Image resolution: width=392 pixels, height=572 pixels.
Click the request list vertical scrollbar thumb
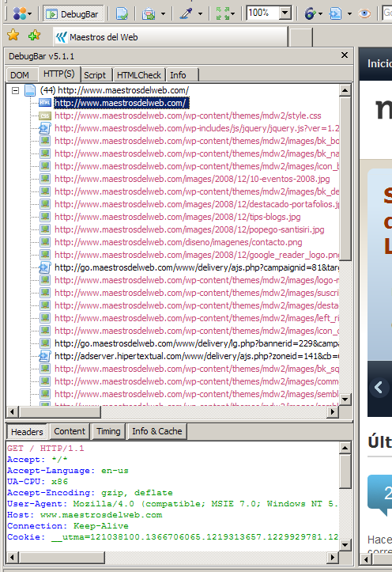345,178
